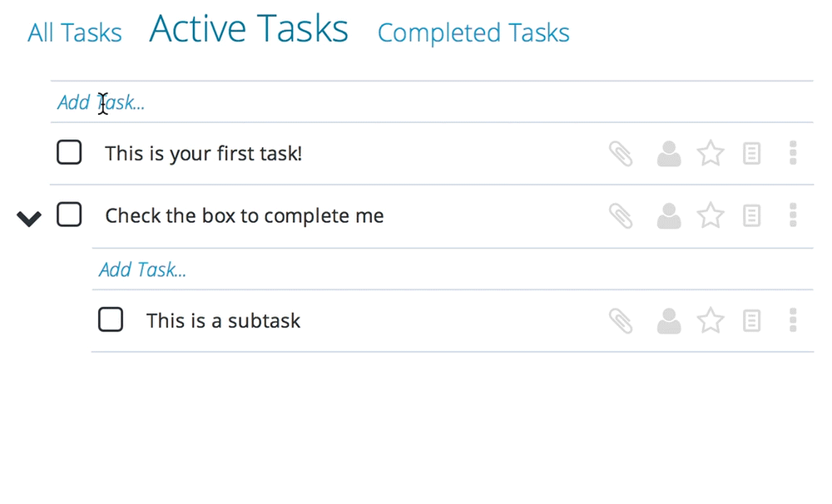The image size is (832, 504).
Task: Mark 'This is a subtask' as complete
Action: 111,319
